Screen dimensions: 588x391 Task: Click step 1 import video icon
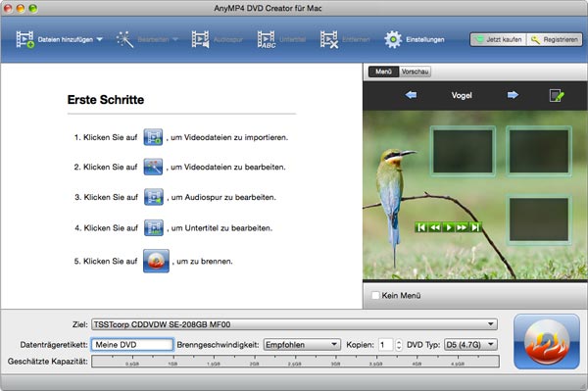coord(154,137)
